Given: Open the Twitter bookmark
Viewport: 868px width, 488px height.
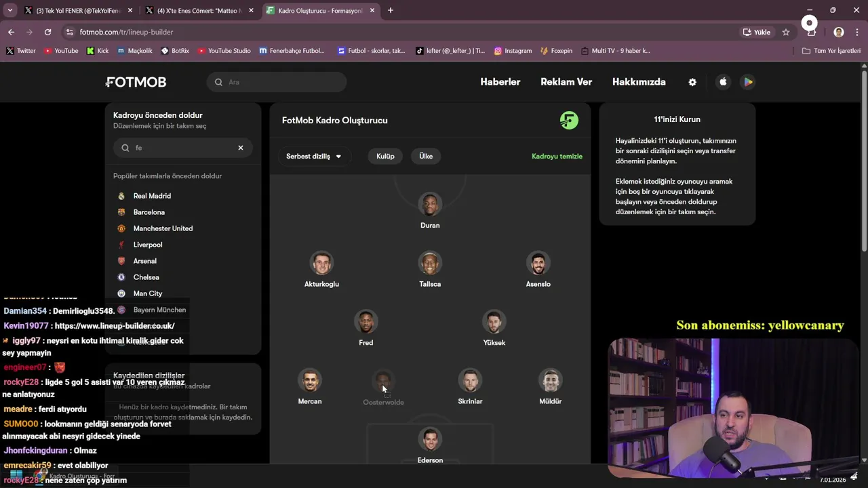Looking at the screenshot, I should pyautogui.click(x=21, y=51).
